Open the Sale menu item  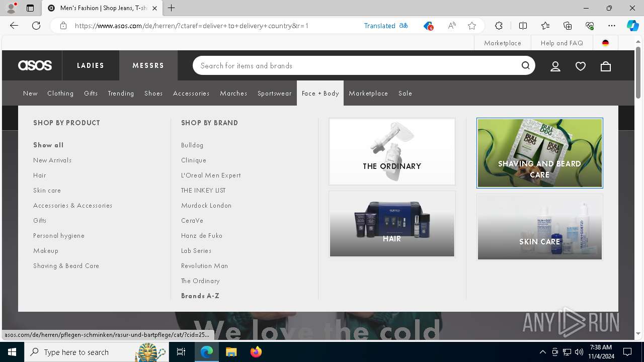405,93
